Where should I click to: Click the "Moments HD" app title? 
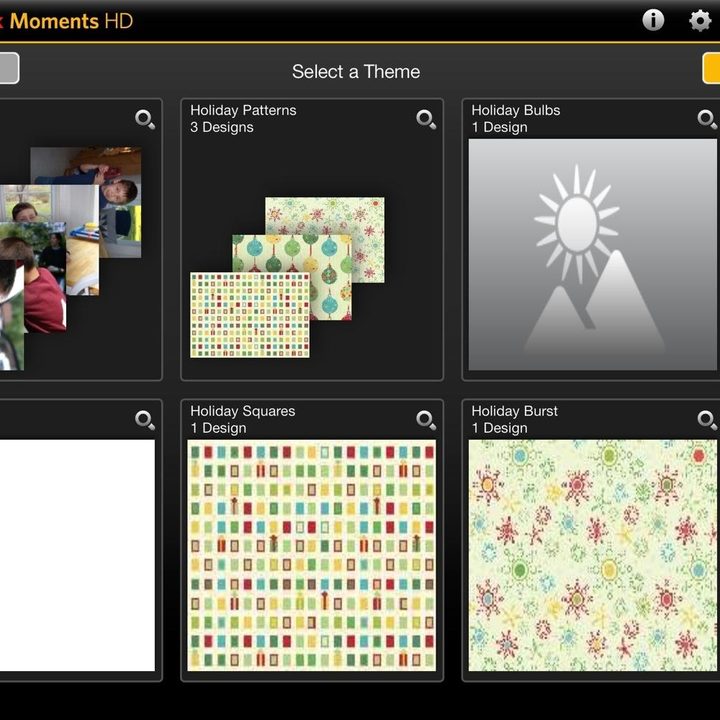click(x=71, y=21)
